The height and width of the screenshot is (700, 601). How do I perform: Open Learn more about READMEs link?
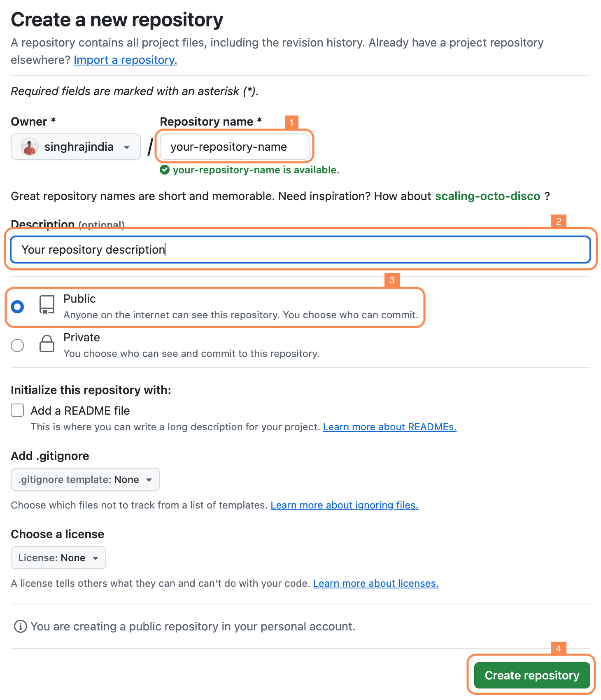(x=389, y=427)
